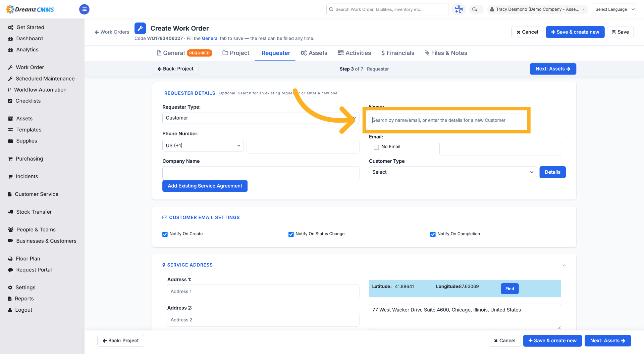
Task: Click the bottom Cancel button
Action: pos(504,341)
